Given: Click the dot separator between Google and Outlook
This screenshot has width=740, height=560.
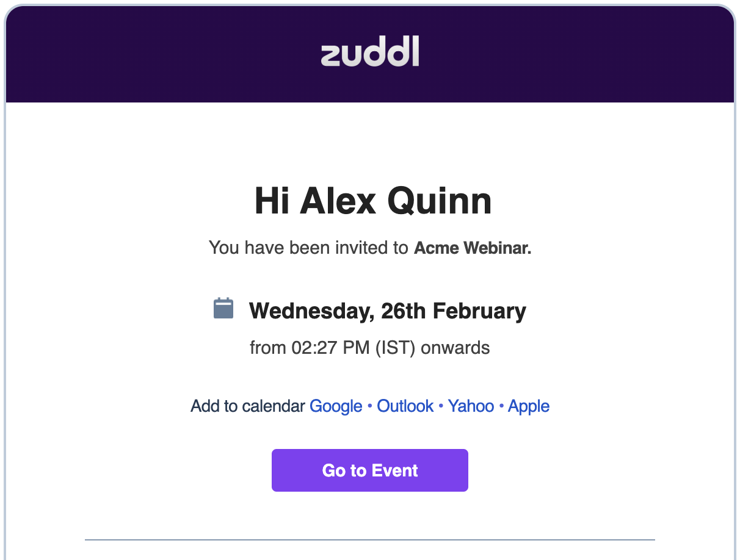Looking at the screenshot, I should point(370,407).
